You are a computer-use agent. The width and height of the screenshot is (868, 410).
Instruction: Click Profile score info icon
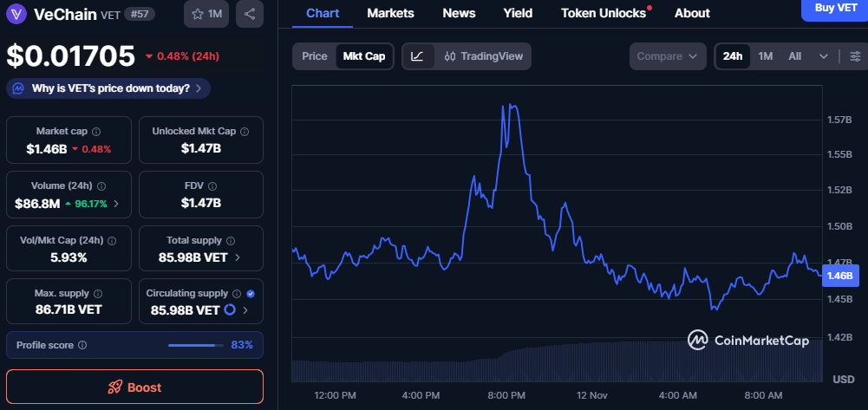pos(82,345)
